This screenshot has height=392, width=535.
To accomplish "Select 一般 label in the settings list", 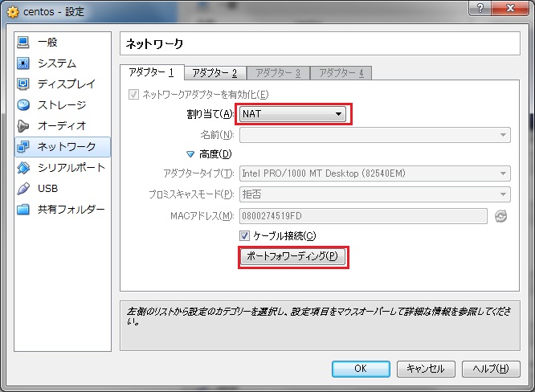I will pos(47,43).
